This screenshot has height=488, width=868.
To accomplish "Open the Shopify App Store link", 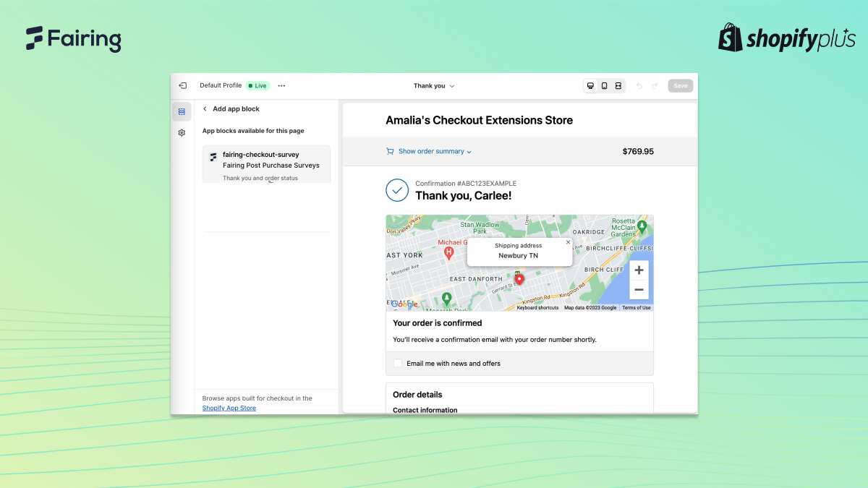I will 229,408.
